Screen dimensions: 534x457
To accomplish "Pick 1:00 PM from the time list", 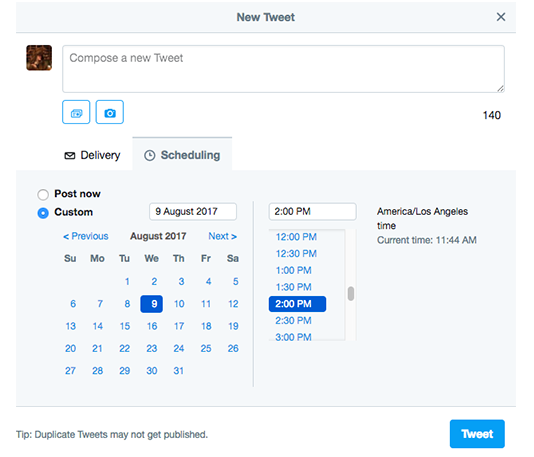I will tap(293, 270).
